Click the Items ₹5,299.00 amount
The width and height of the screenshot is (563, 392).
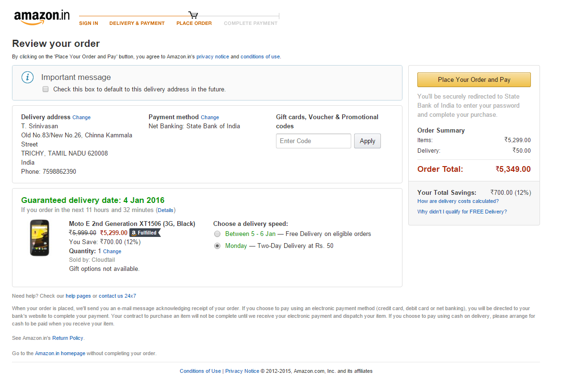pos(517,140)
